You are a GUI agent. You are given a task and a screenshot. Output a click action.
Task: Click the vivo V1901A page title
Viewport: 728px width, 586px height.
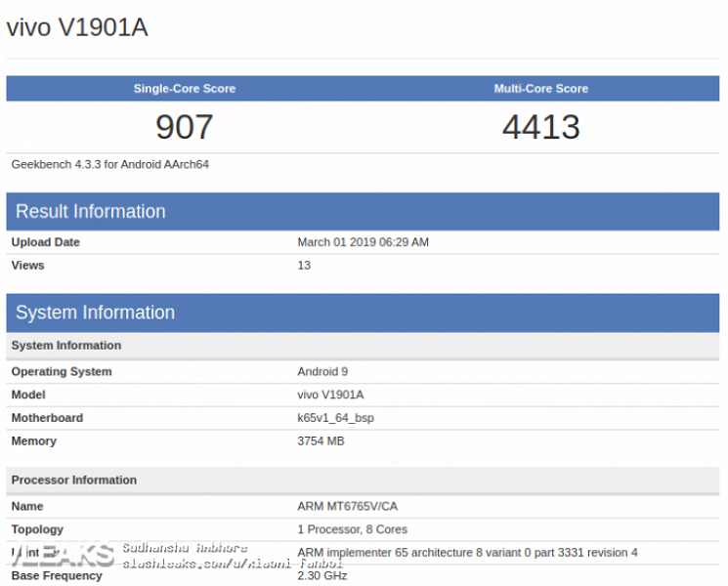pyautogui.click(x=77, y=27)
